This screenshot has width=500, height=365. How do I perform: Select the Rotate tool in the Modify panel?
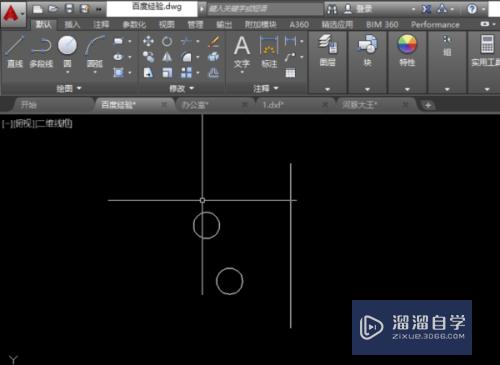pyautogui.click(x=167, y=41)
